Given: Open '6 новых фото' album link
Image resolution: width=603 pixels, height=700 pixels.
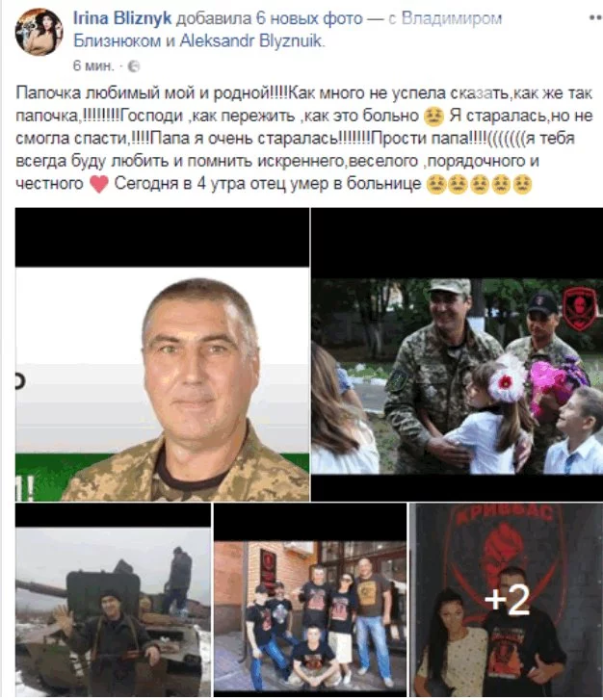Looking at the screenshot, I should tap(309, 18).
